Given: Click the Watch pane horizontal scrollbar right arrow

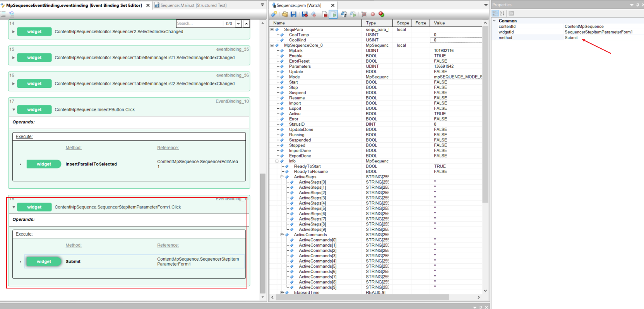Looking at the screenshot, I should (x=479, y=297).
